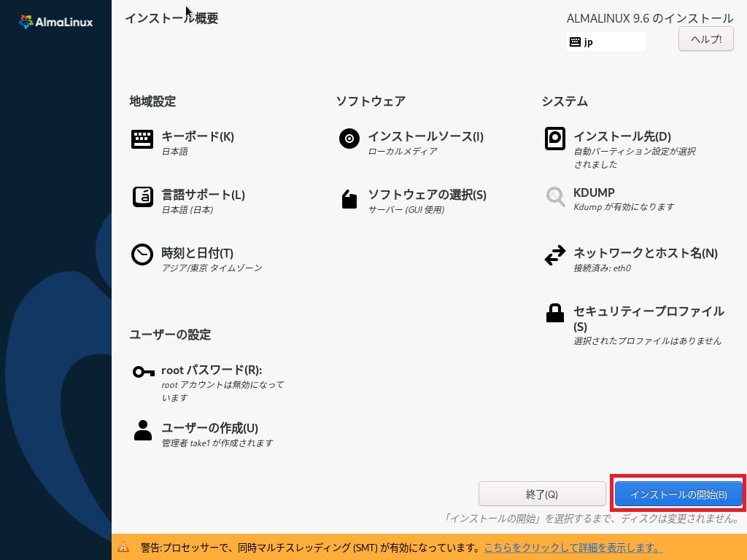Image resolution: width=747 pixels, height=560 pixels.
Task: Click the jp keyboard layout indicator
Action: (x=605, y=42)
